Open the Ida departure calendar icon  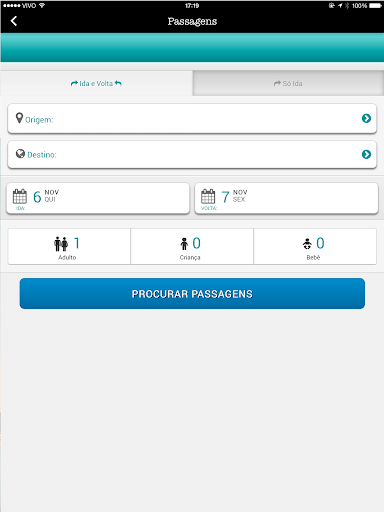tap(20, 196)
